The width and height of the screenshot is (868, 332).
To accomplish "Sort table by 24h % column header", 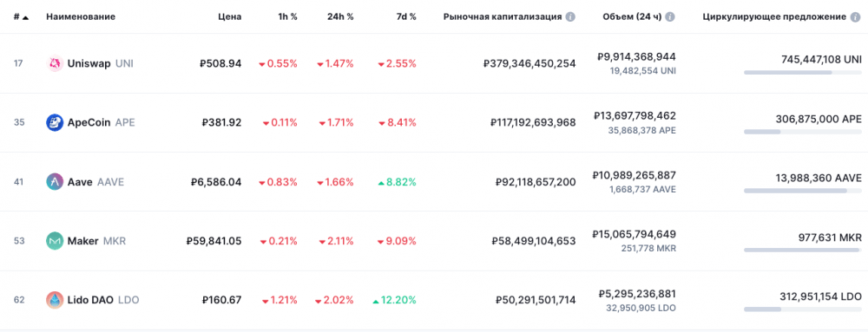I will click(x=340, y=16).
